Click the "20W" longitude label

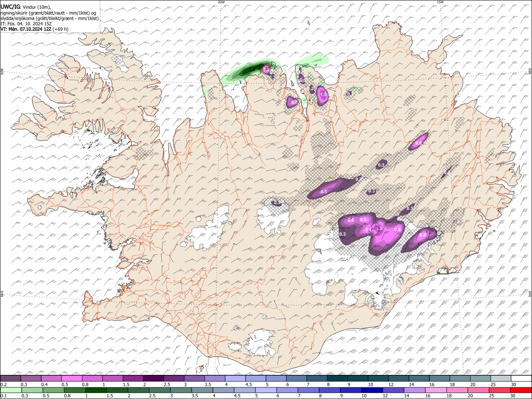click(x=221, y=2)
